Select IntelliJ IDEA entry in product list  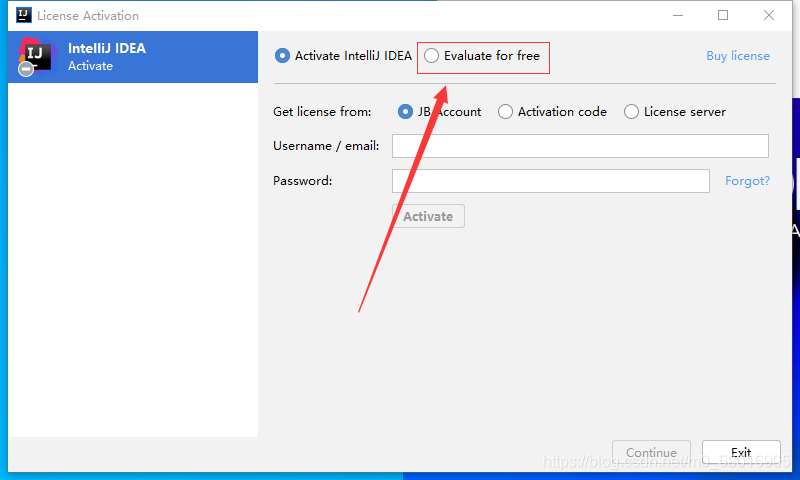coord(133,57)
